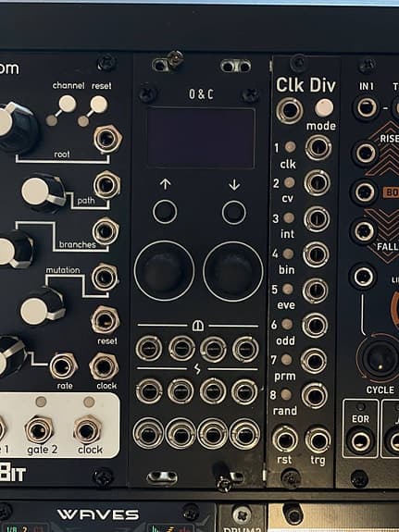
Task: Push the reset button beside channel
Action: click(x=99, y=105)
